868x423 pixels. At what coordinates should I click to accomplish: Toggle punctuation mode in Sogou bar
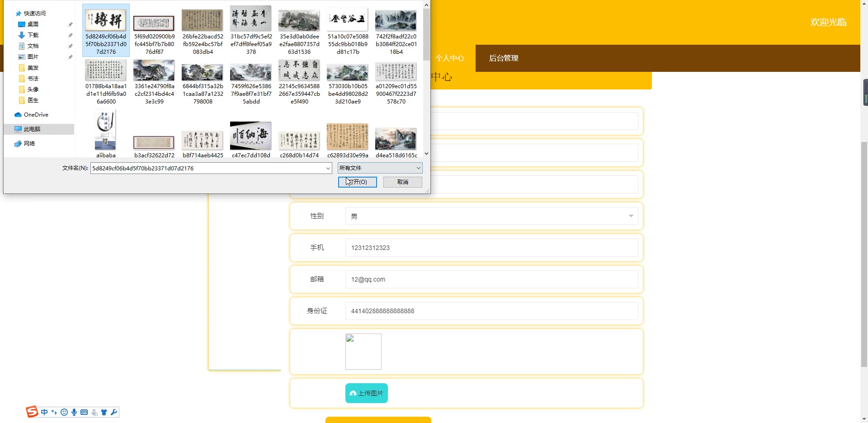[x=54, y=412]
